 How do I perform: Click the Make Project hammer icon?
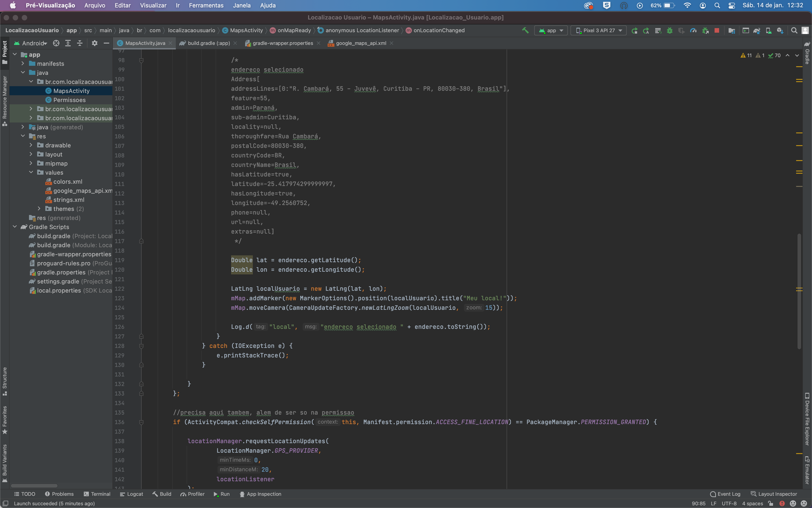tap(525, 30)
